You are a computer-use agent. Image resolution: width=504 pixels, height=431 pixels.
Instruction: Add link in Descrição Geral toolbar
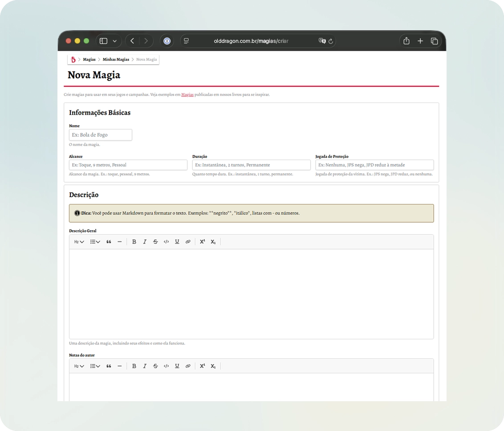click(x=188, y=242)
